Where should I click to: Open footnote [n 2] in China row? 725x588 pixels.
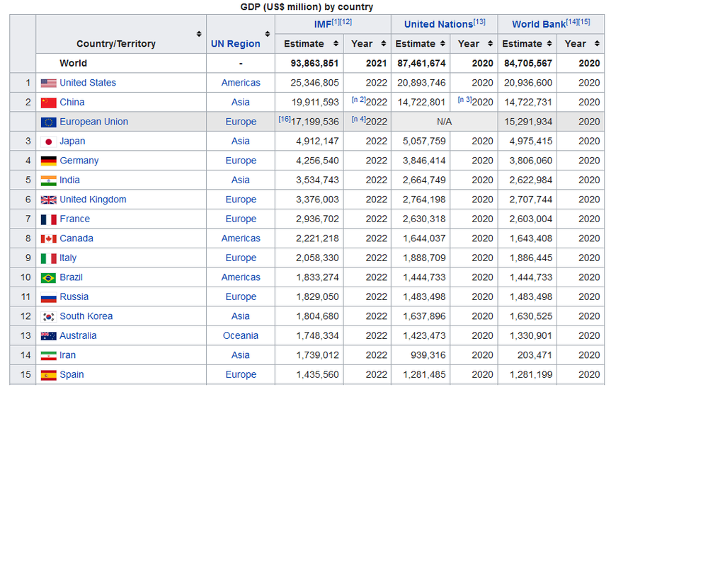358,100
